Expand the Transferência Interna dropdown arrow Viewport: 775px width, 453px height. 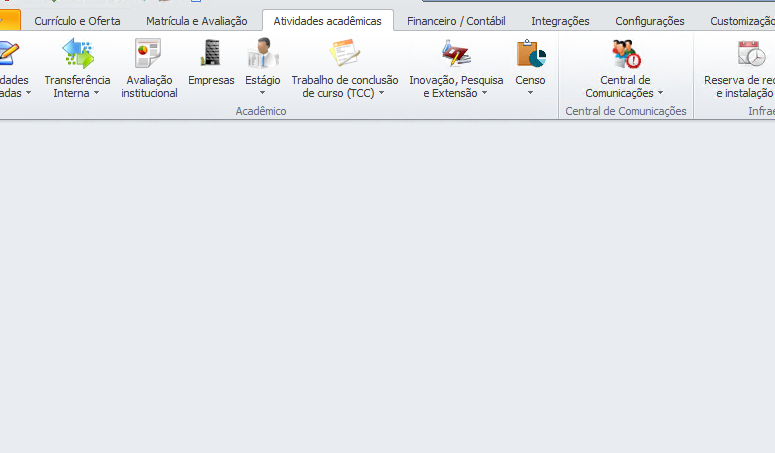point(96,92)
